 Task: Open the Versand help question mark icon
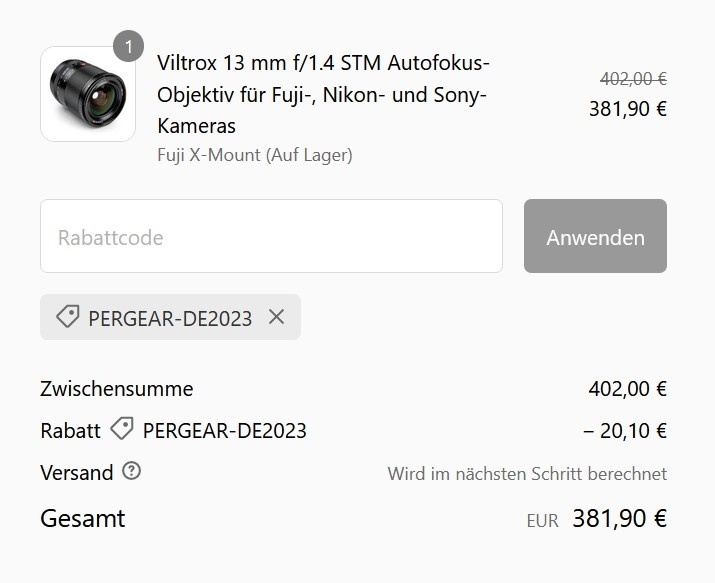click(x=131, y=471)
